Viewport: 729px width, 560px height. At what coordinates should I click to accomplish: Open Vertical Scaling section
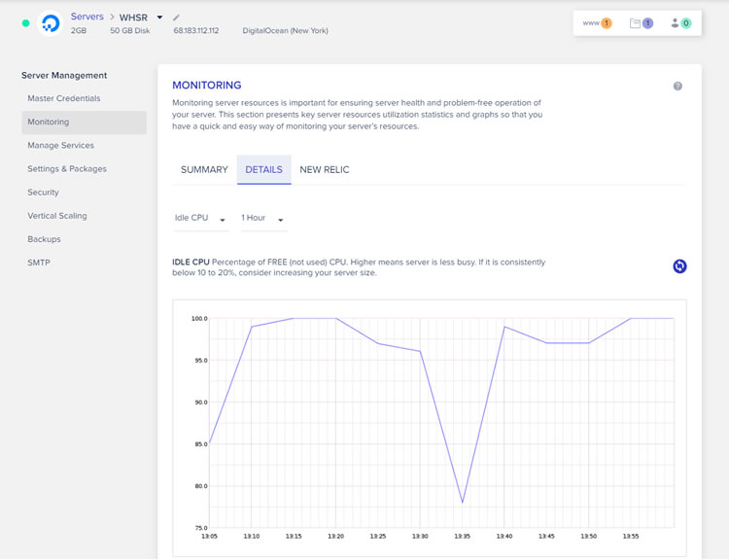click(x=57, y=216)
